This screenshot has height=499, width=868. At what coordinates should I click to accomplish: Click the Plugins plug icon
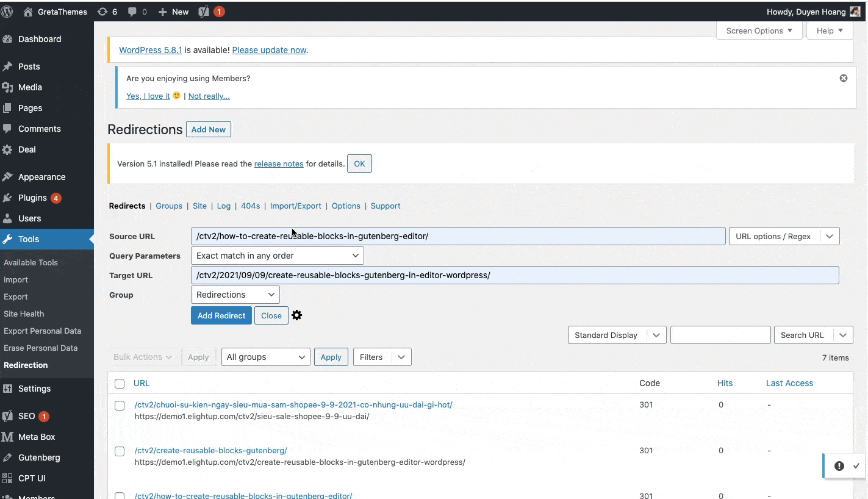click(8, 198)
